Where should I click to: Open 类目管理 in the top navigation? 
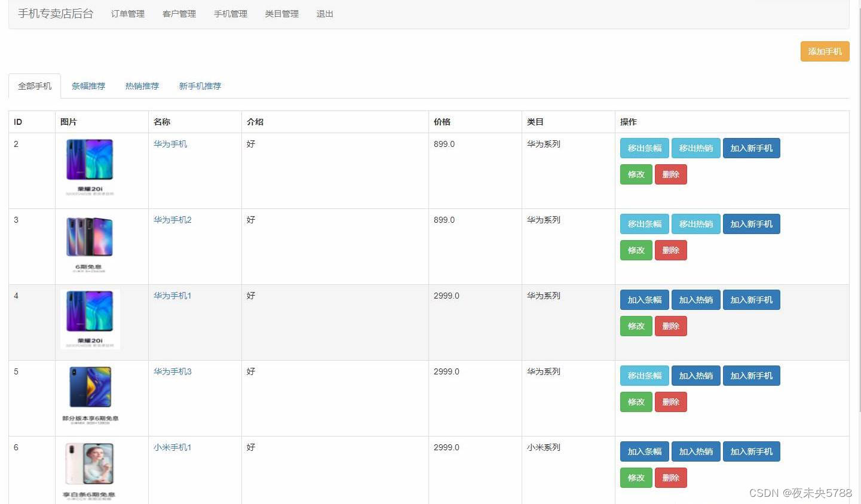coord(282,14)
